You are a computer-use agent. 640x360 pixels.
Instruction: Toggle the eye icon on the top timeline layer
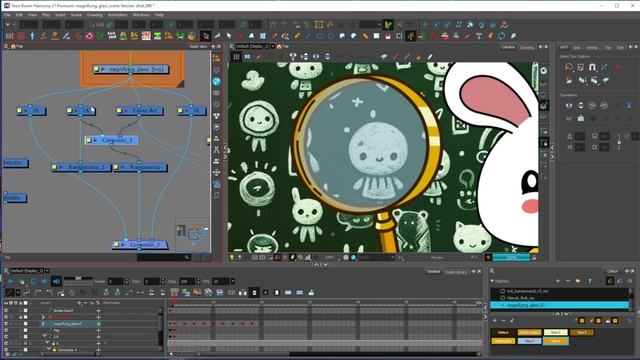6,311
